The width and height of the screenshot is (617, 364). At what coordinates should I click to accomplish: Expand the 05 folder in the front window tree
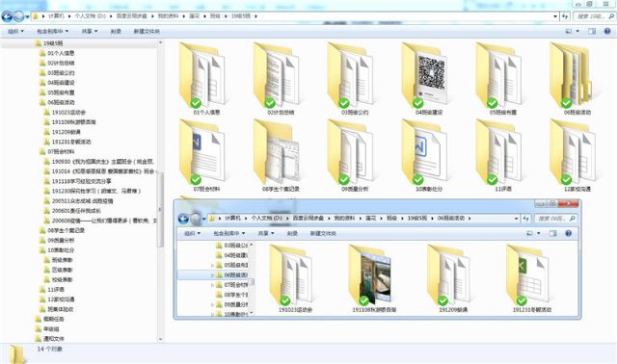pyautogui.click(x=213, y=266)
